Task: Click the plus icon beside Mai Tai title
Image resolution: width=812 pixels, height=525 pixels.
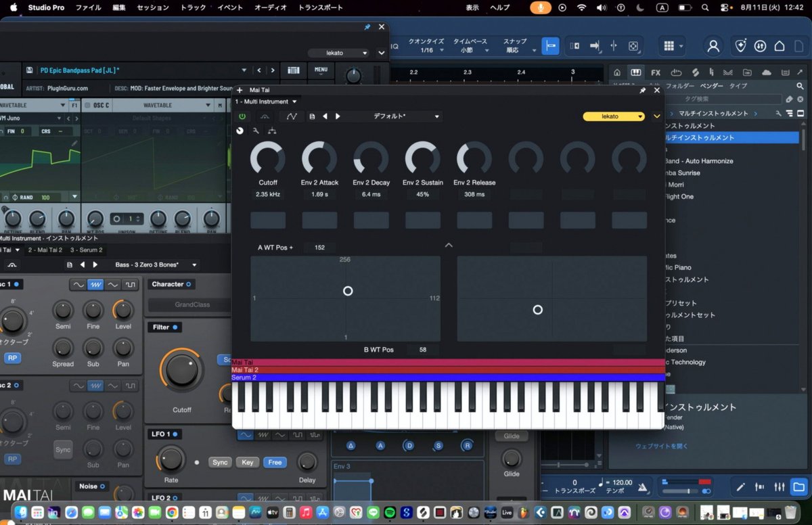Action: click(x=240, y=90)
